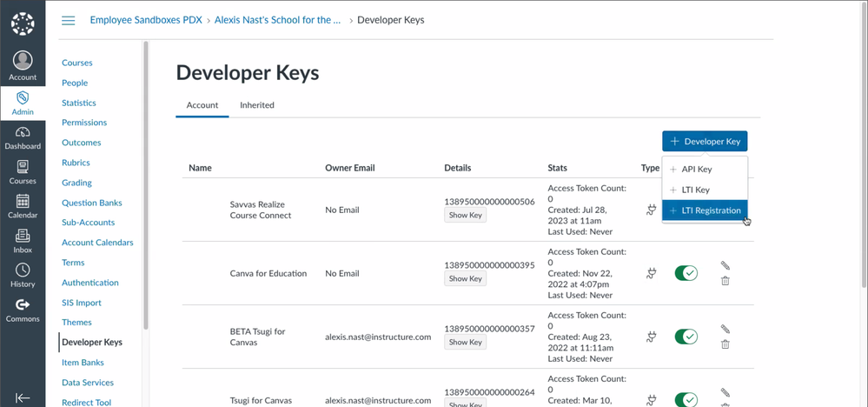Viewport: 868px width, 407px height.
Task: Click key ID 138950000000000395
Action: pyautogui.click(x=489, y=265)
